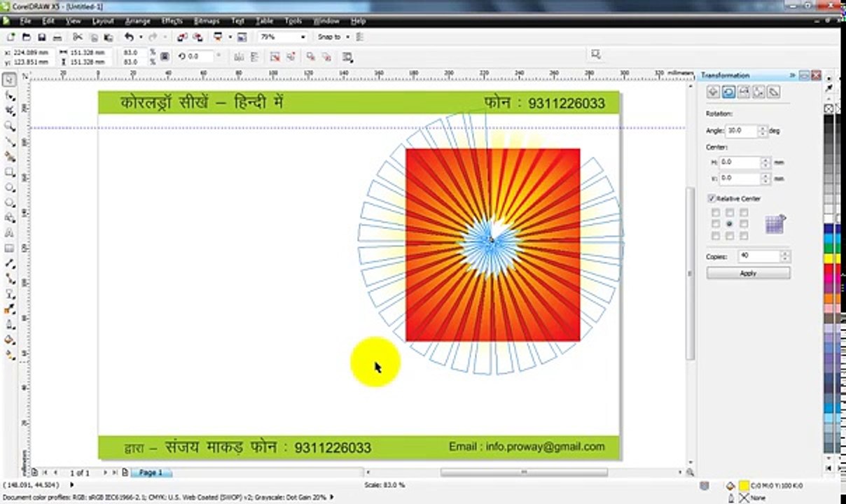Viewport: 846px width, 504px height.
Task: Click the Import icon in the toolbar
Action: (x=182, y=37)
